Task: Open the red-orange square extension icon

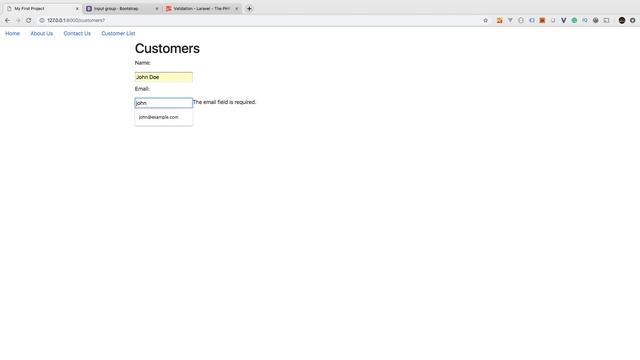Action: (542, 20)
